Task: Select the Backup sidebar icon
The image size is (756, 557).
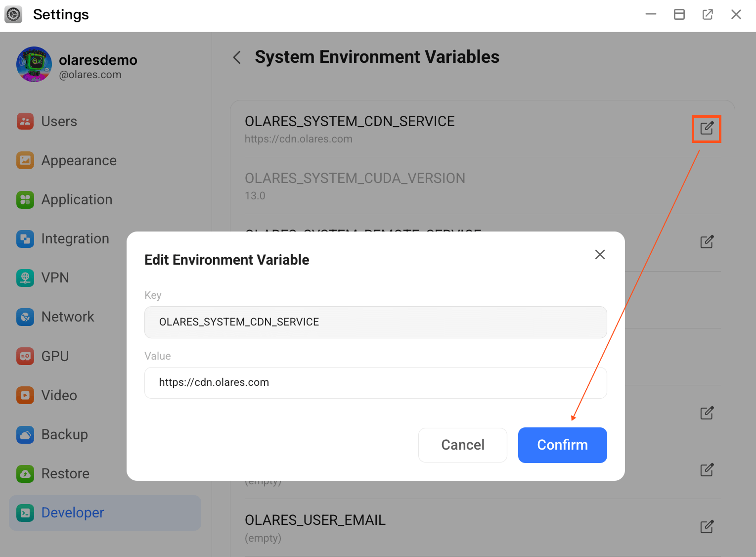Action: (x=25, y=434)
